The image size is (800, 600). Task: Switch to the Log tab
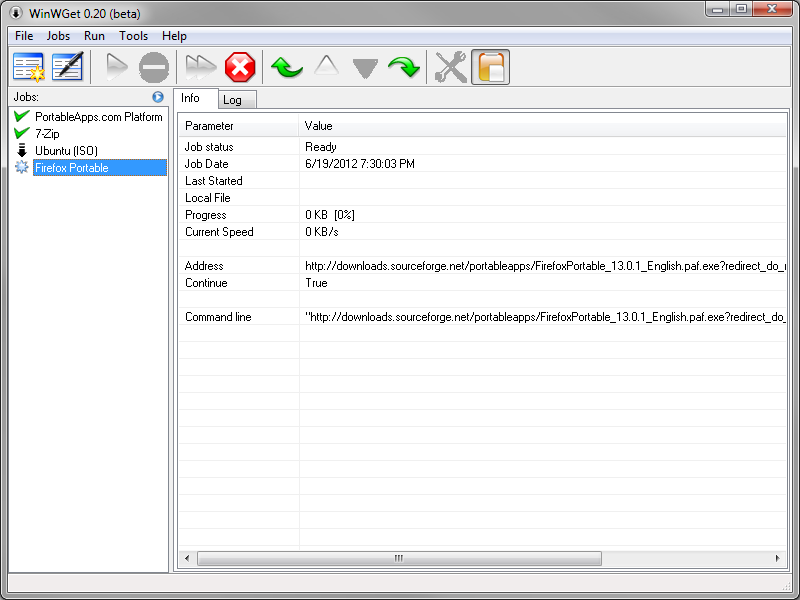[232, 100]
